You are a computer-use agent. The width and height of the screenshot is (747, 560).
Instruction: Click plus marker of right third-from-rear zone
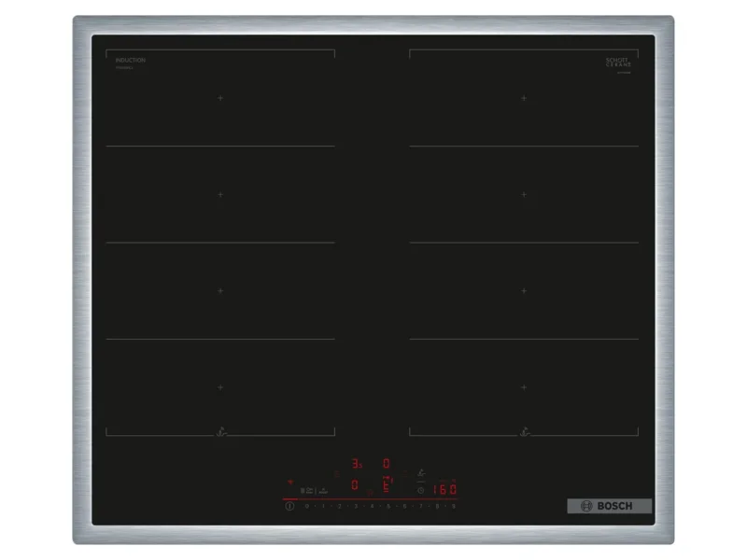[x=524, y=291]
